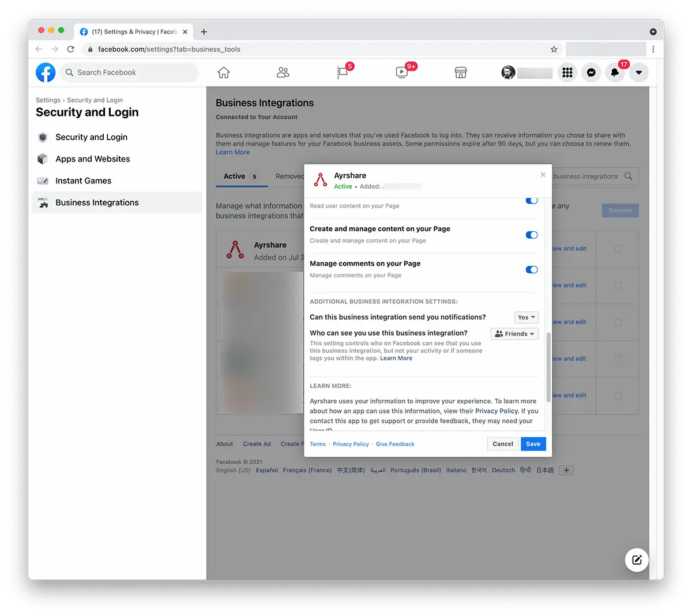Open the Privacy Policy link in dialog footer

351,444
